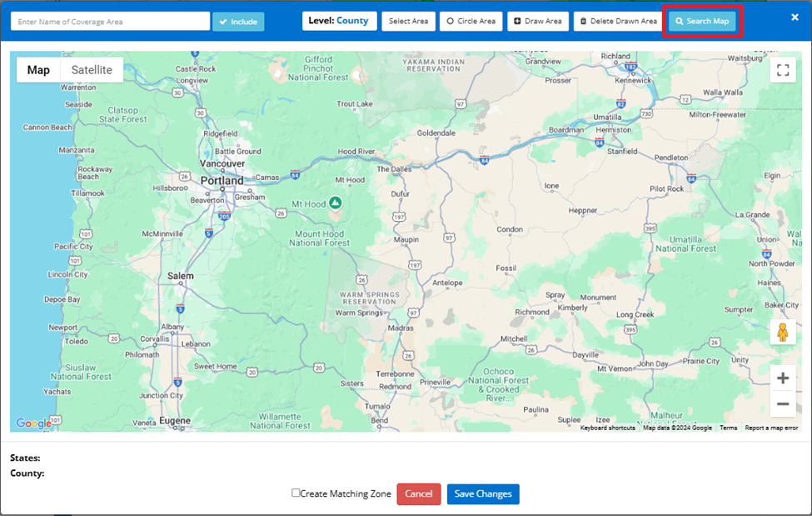
Task: Click the Tillamook label on the coast
Action: [x=87, y=193]
